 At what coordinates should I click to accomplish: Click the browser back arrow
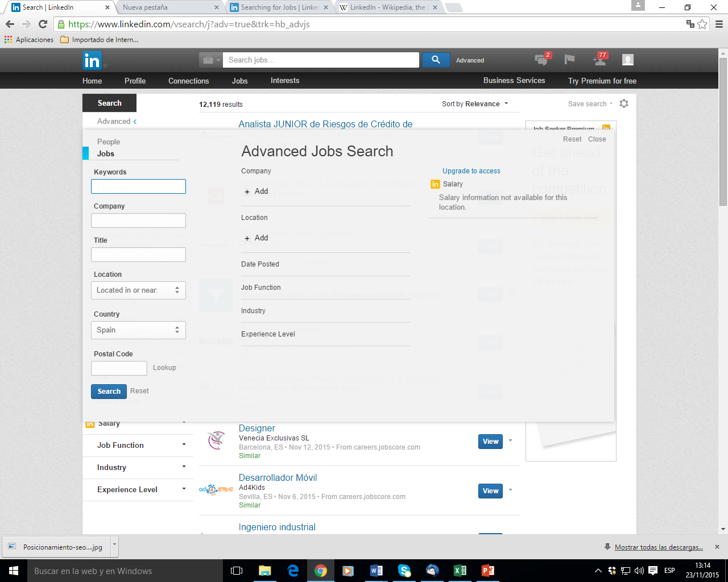10,24
